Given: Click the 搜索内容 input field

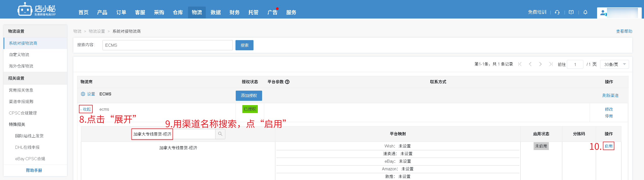Looking at the screenshot, I should click(x=167, y=45).
